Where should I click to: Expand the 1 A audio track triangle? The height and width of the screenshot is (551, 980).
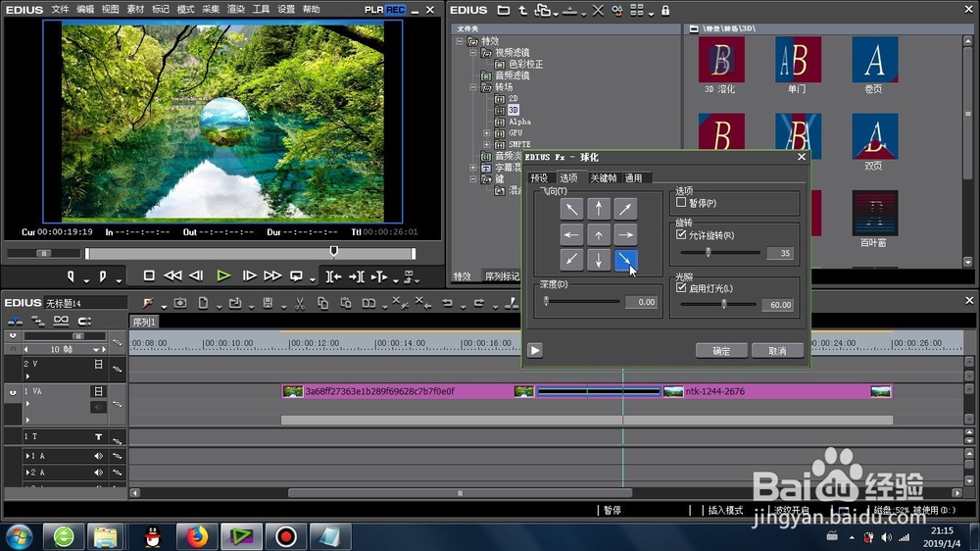(26, 456)
